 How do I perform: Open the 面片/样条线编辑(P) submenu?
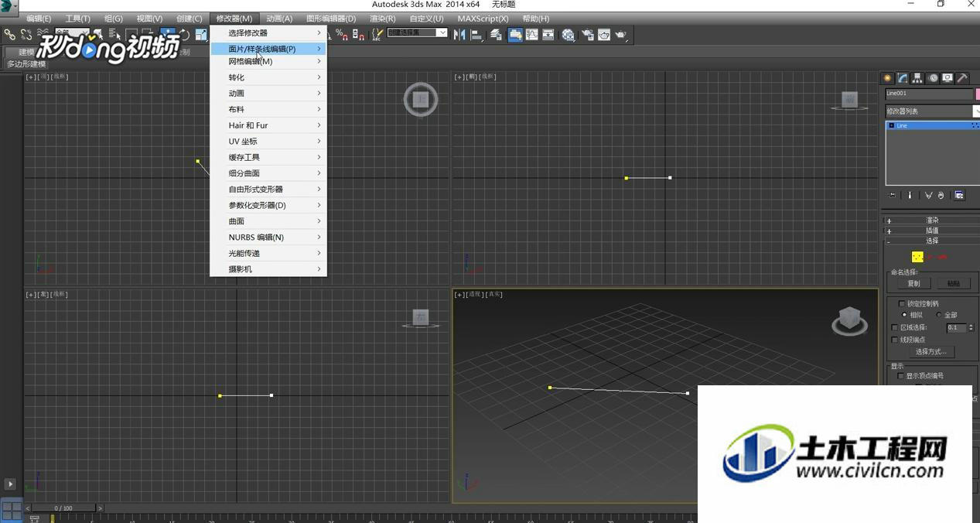[268, 49]
